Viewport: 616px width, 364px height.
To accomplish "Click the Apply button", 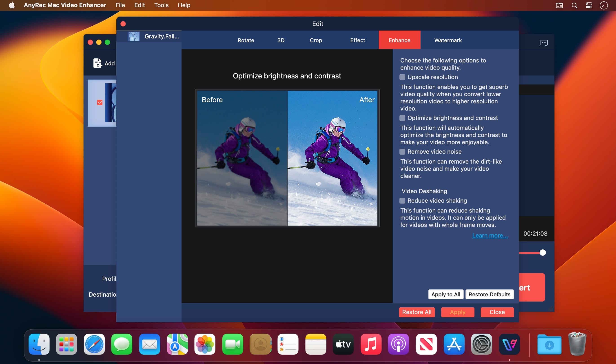I will pos(458,312).
